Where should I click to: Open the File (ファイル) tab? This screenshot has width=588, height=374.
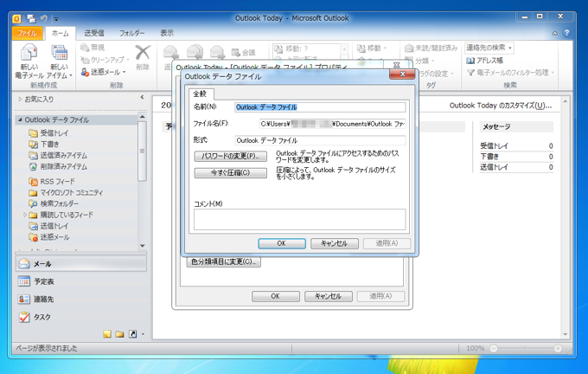(27, 33)
